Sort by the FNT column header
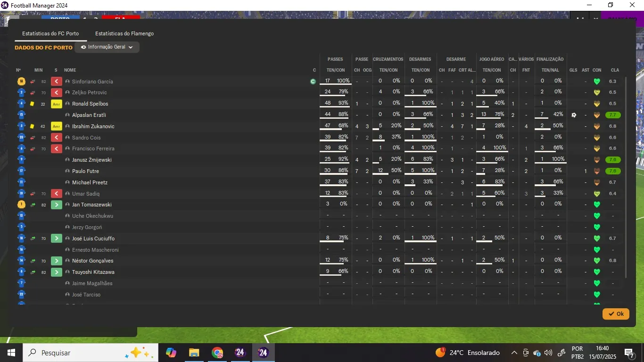Viewport: 644px width, 362px height. [526, 70]
